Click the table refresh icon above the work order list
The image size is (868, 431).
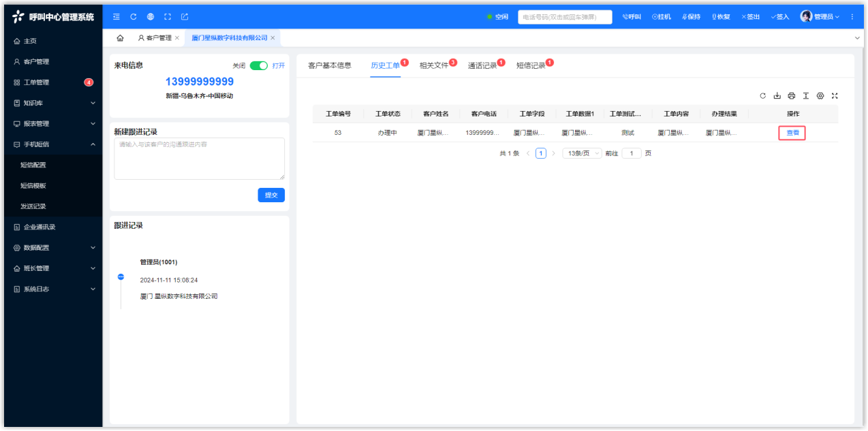pos(763,96)
